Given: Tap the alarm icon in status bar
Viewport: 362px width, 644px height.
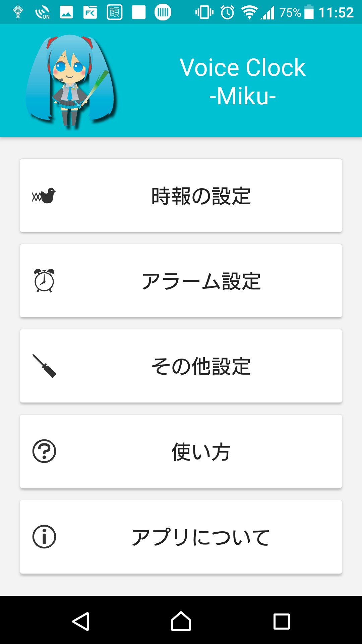Looking at the screenshot, I should (x=227, y=13).
